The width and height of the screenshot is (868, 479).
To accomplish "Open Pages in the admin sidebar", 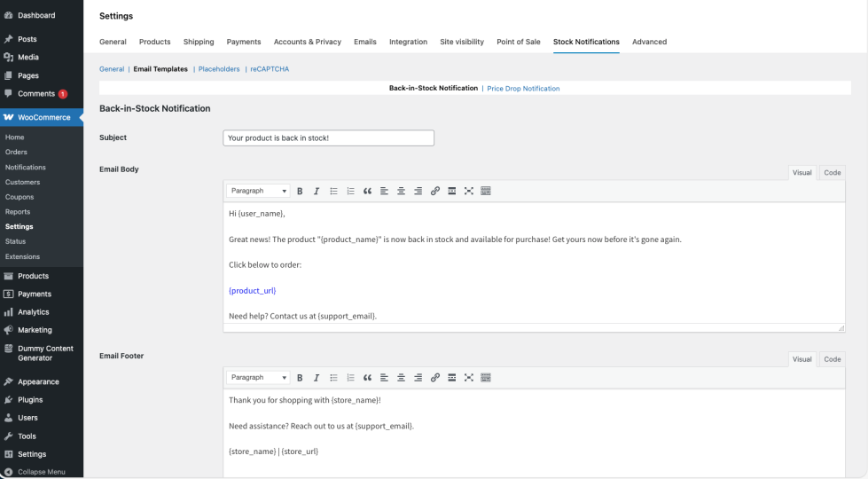I will tap(42, 76).
